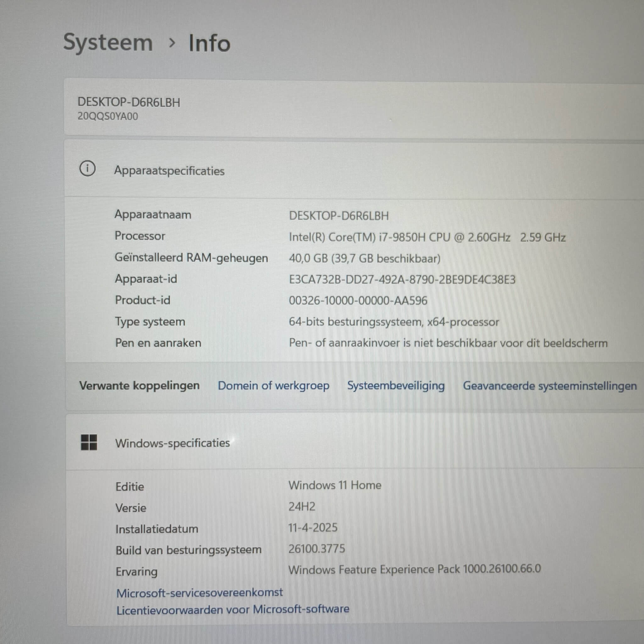This screenshot has height=644, width=644.
Task: Click the Type systeem label
Action: 150,322
